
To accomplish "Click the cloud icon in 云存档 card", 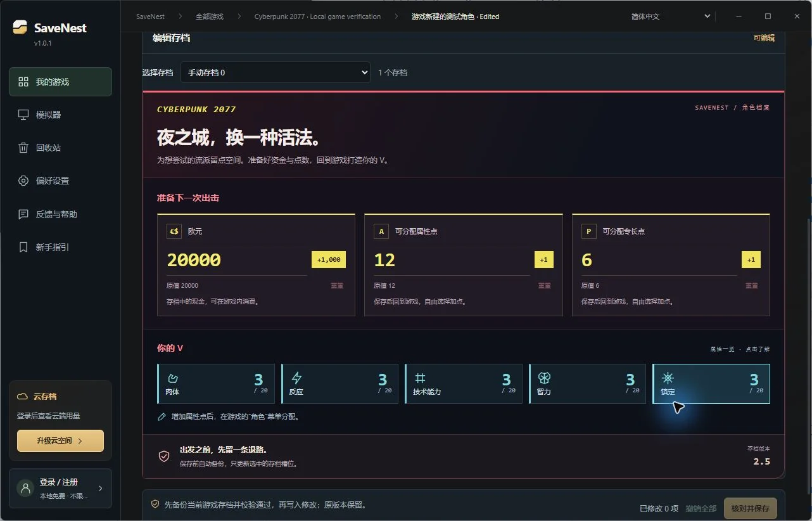I will (x=22, y=396).
